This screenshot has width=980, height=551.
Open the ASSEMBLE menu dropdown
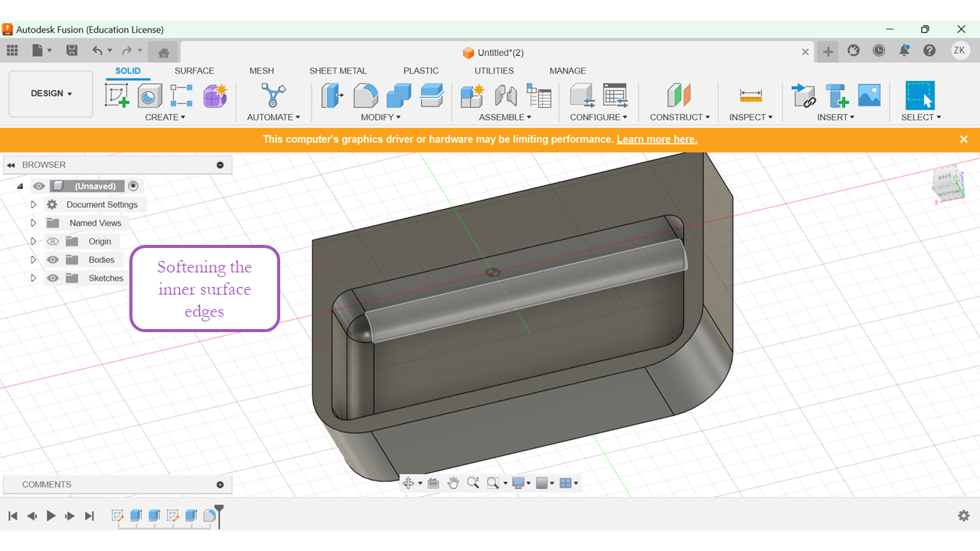point(505,117)
